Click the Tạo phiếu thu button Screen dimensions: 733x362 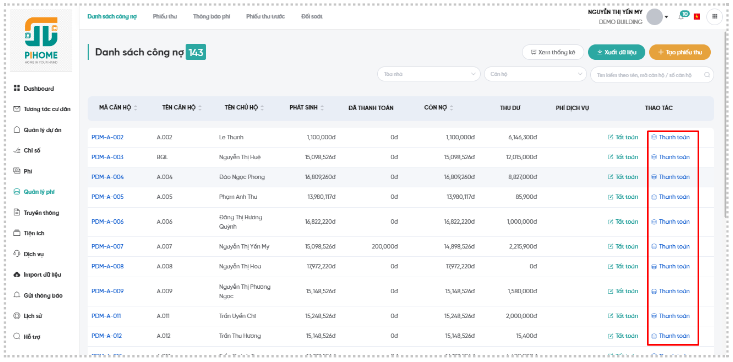tap(680, 52)
